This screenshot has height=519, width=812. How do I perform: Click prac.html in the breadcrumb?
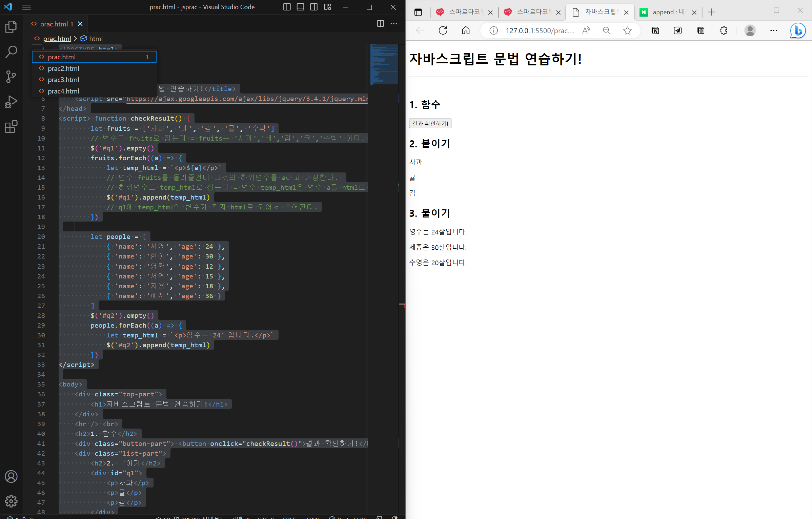(57, 39)
